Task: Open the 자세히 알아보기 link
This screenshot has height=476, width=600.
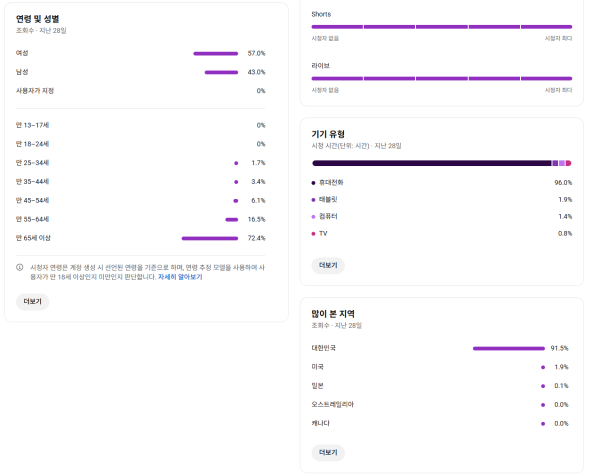Action: click(180, 277)
